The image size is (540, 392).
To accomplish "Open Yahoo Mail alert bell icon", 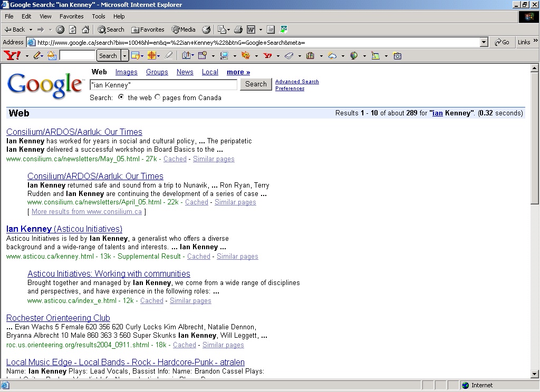I will click(x=52, y=55).
